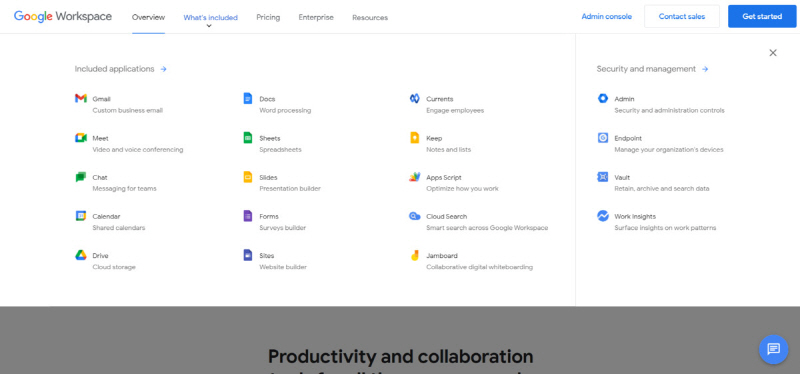Click the Calendar app icon
Screen dimensions: 800x374
(81, 216)
